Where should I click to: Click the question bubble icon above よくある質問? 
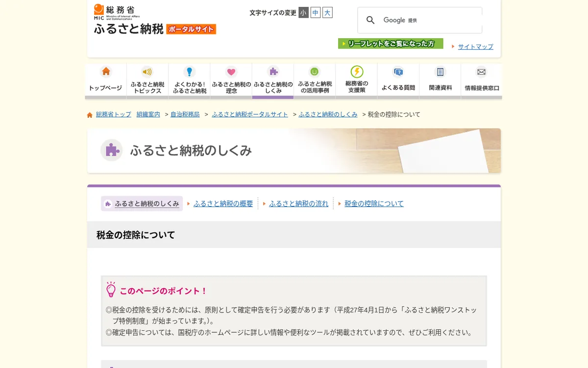click(x=398, y=72)
